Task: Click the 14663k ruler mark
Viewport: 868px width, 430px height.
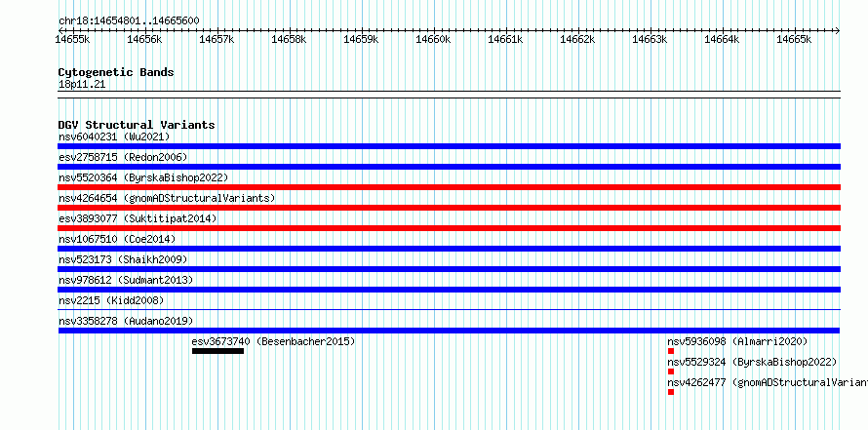Action: pos(650,39)
